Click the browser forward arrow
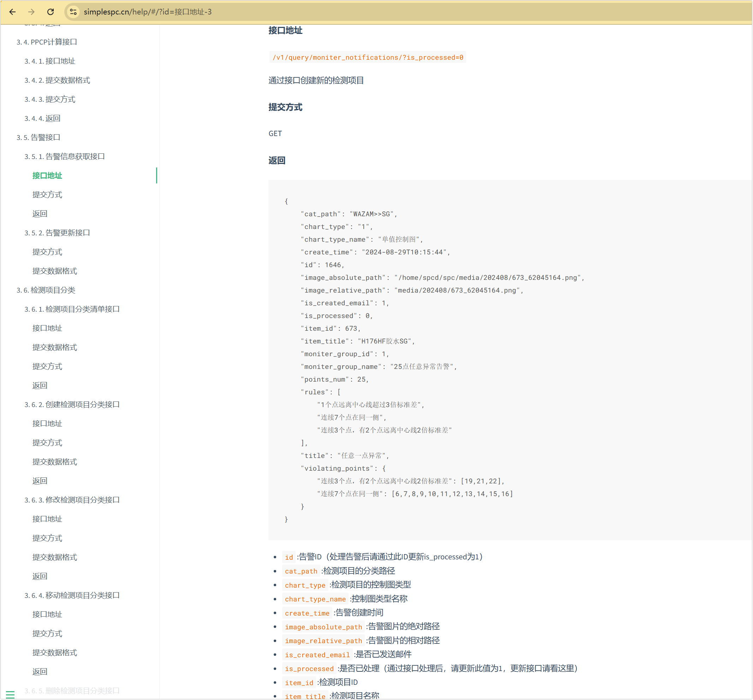 pyautogui.click(x=31, y=12)
